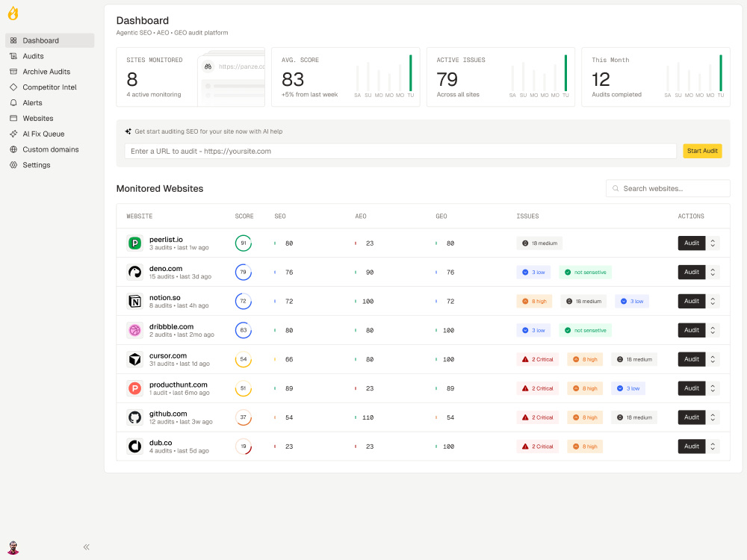Image resolution: width=747 pixels, height=560 pixels.
Task: Click dub.co score ring 19
Action: [x=244, y=447]
